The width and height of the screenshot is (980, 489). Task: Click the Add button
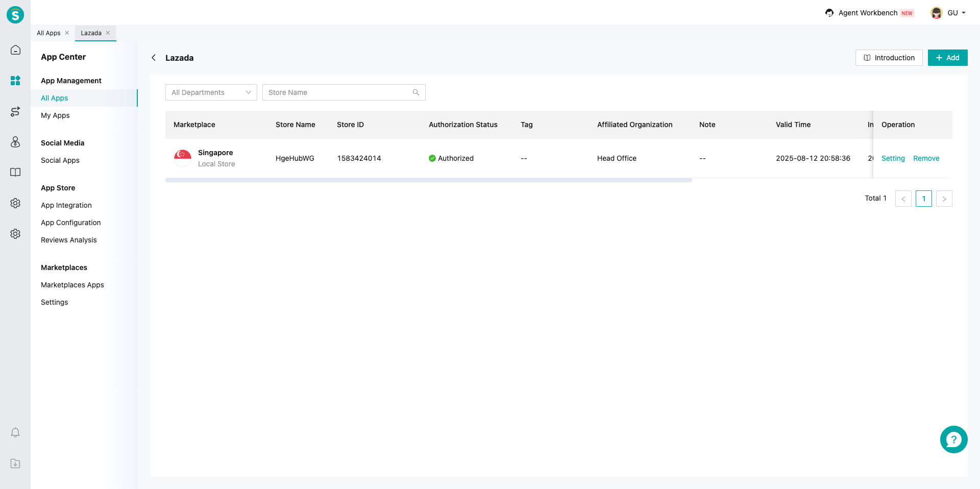click(947, 58)
